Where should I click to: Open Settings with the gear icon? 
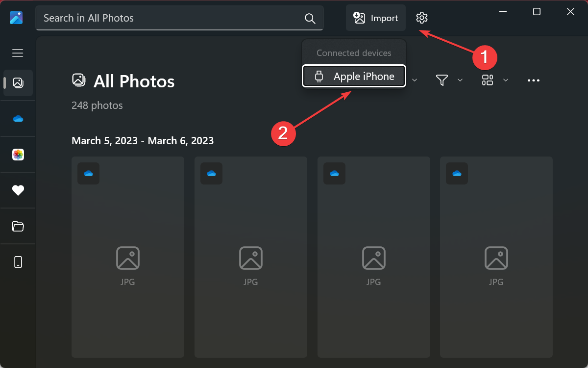pos(422,18)
